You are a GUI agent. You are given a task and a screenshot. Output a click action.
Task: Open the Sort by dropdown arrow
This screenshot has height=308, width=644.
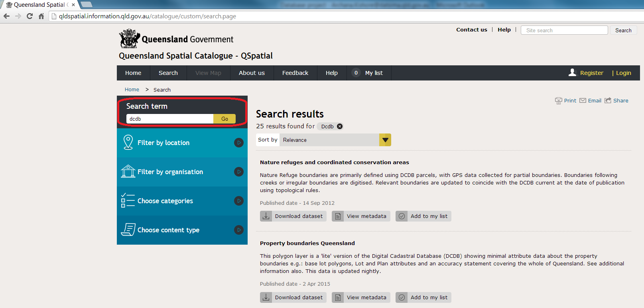click(x=385, y=140)
